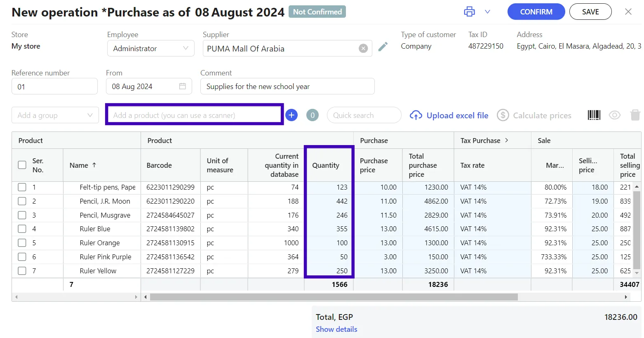Select the Supplier field
Viewport: 644px width, 338px height.
coord(287,48)
